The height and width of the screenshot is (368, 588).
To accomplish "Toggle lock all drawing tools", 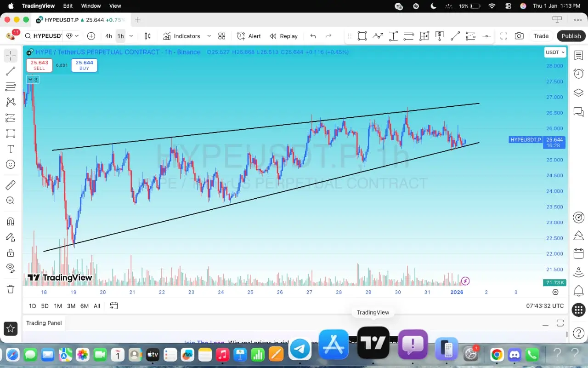I will click(11, 253).
